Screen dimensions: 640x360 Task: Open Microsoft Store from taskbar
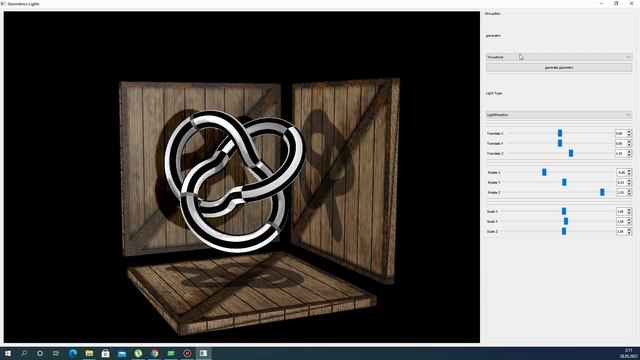coord(105,353)
